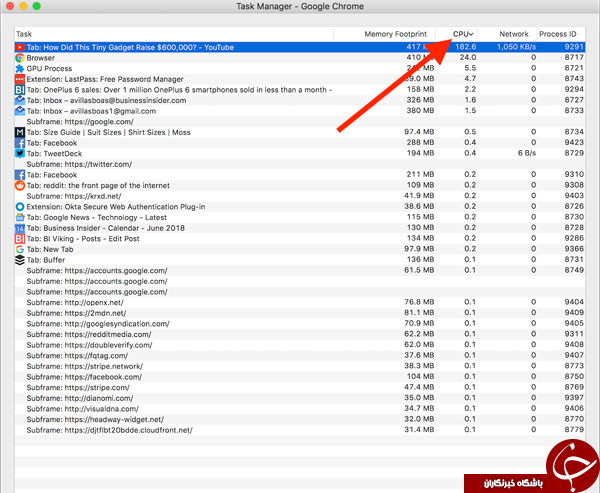This screenshot has height=493, width=600.
Task: Select Subframe: https://facebook.com/ row
Action: (x=300, y=377)
